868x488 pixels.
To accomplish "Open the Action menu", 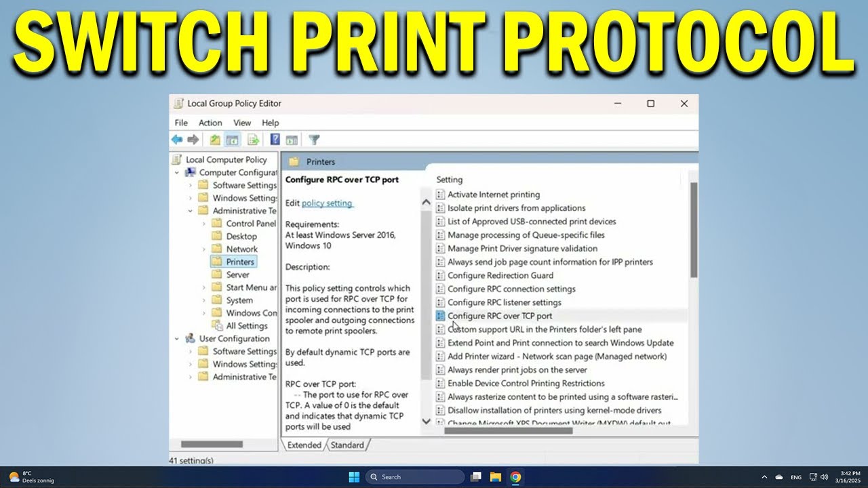I will point(210,123).
